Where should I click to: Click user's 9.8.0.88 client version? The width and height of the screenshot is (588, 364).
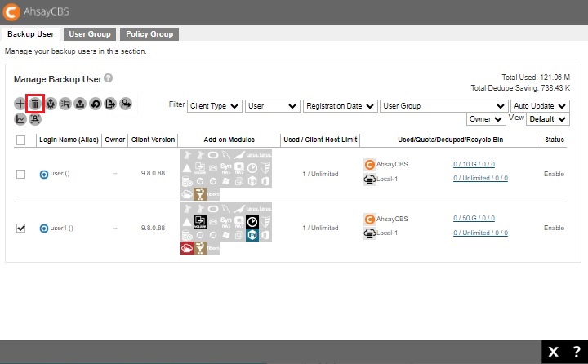[153, 173]
